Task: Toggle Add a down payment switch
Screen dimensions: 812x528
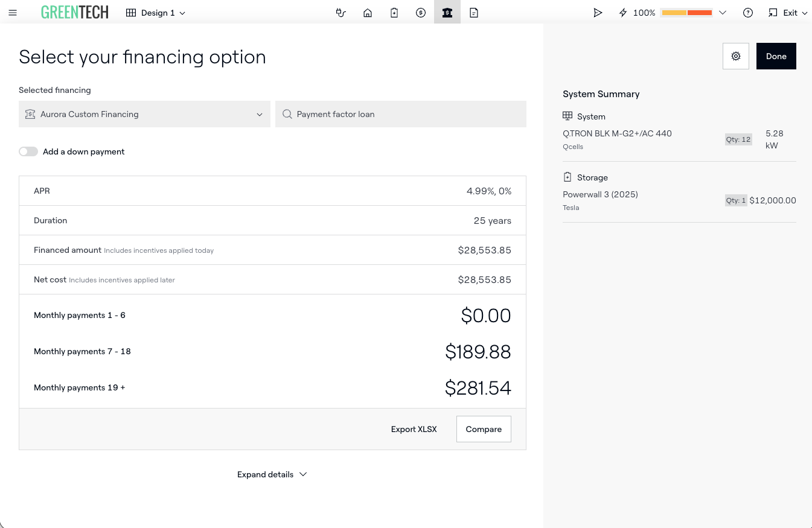Action: point(28,151)
